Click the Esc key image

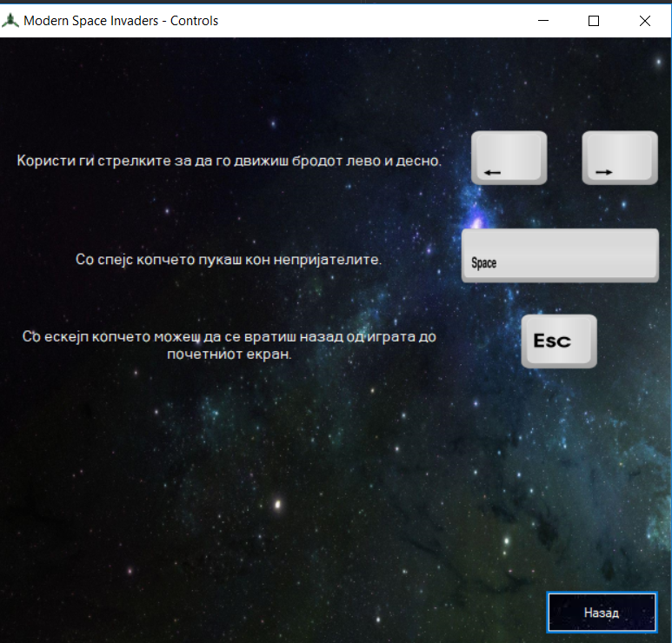tap(559, 341)
